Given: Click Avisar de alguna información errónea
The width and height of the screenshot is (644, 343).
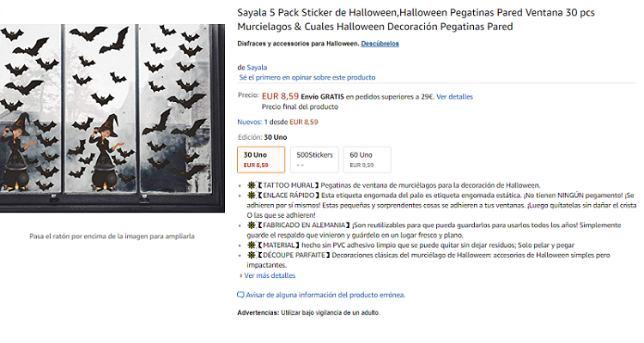Looking at the screenshot, I should [325, 295].
